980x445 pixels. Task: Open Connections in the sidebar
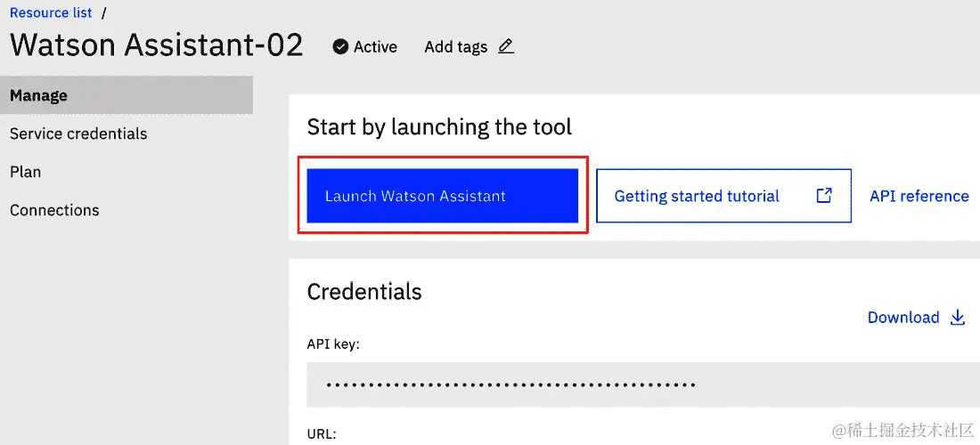click(54, 210)
